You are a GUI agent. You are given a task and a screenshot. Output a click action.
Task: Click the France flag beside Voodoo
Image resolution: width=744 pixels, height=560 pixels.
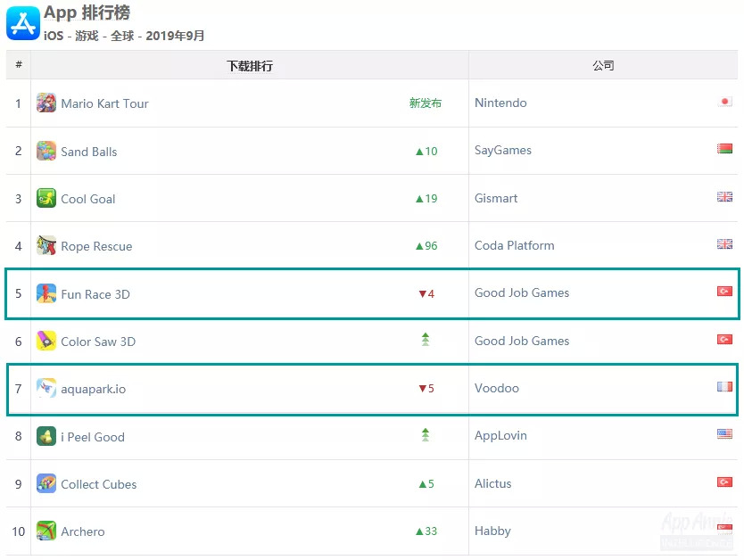724,387
